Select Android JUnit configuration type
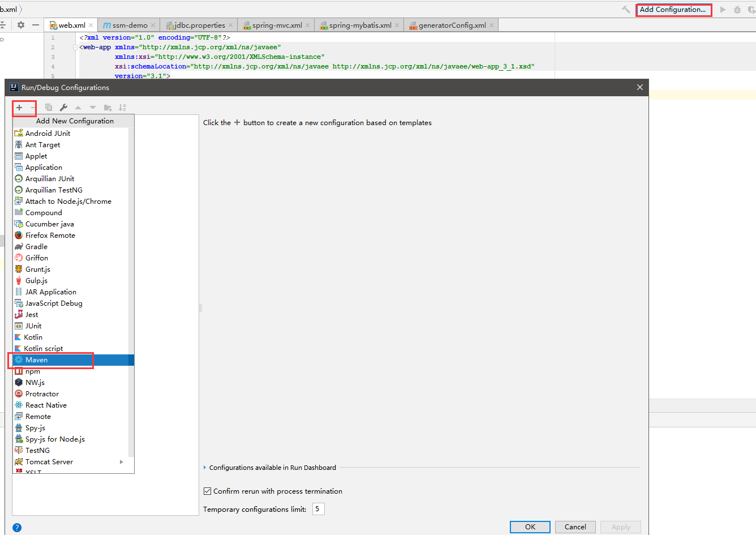The image size is (756, 535). tap(71, 134)
